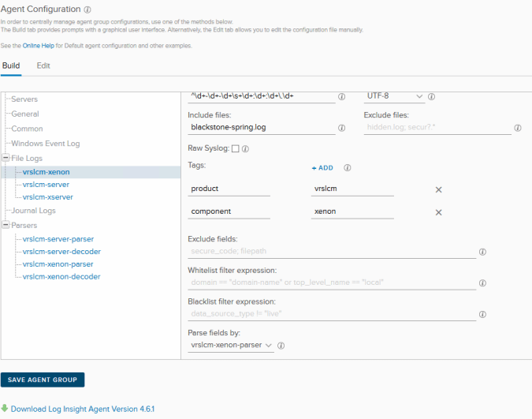Click info icon for Whitelist filter expression
Screen dimensions: 532x419
click(482, 282)
